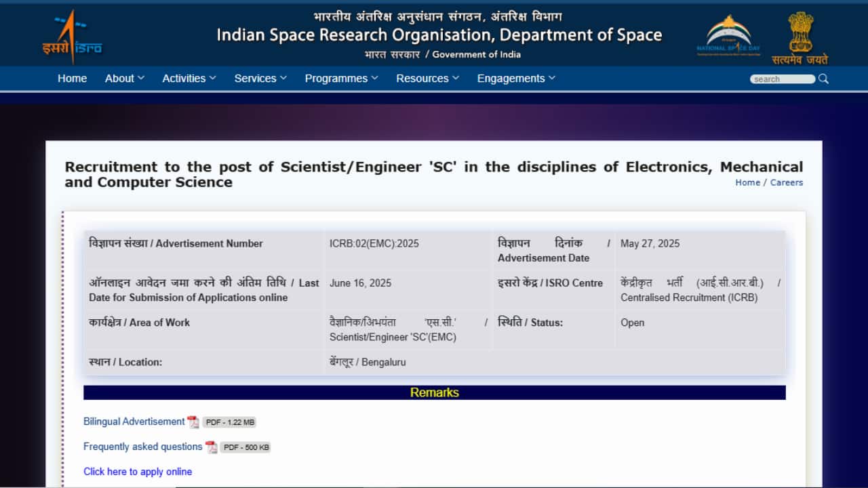Open the PDF icon beside Frequently asked questions
Viewport: 868px width, 488px height.
[211, 447]
